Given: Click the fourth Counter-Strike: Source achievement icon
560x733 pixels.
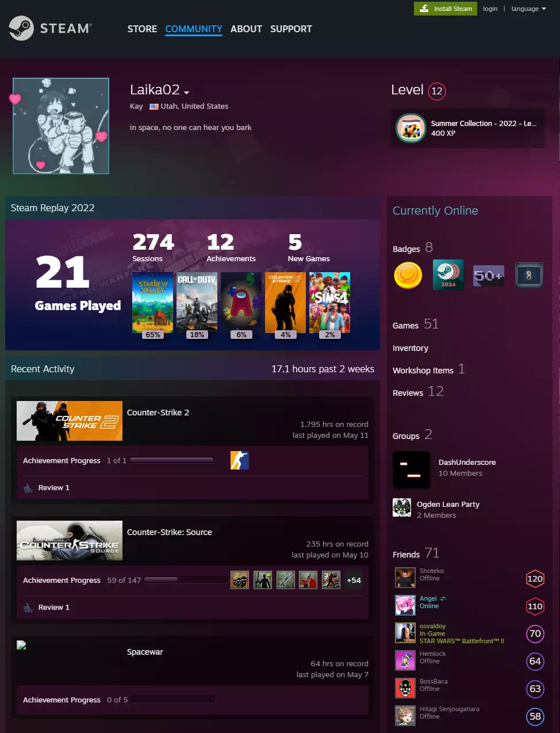Looking at the screenshot, I should pyautogui.click(x=308, y=580).
